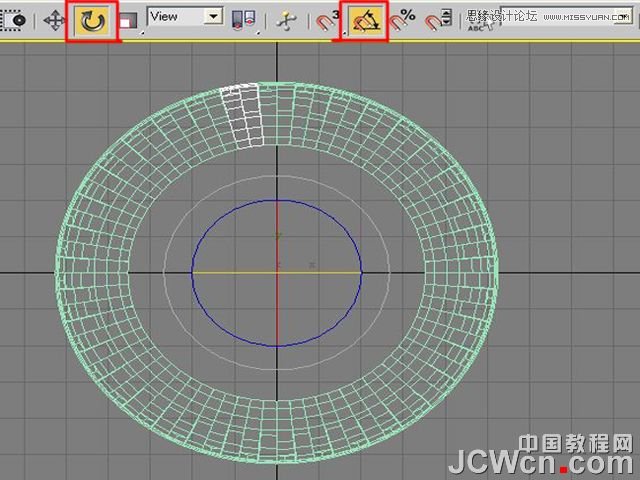Toggle Select and Manipulate tool
640x480 pixels.
pyautogui.click(x=286, y=20)
